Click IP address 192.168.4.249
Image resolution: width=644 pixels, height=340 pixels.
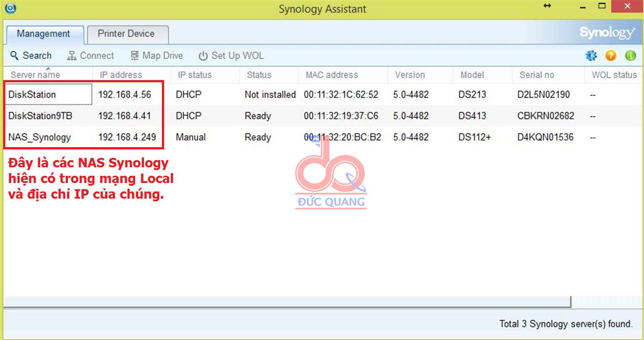tap(127, 137)
